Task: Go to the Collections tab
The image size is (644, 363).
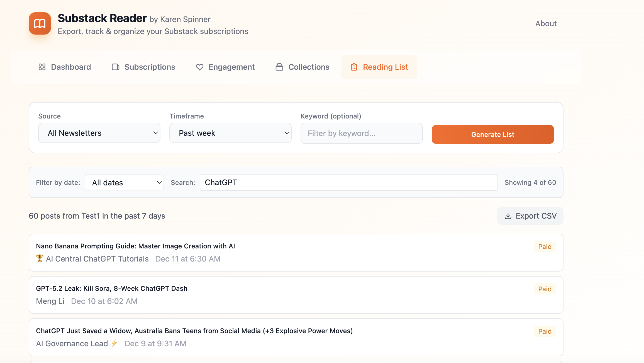Action: click(309, 67)
